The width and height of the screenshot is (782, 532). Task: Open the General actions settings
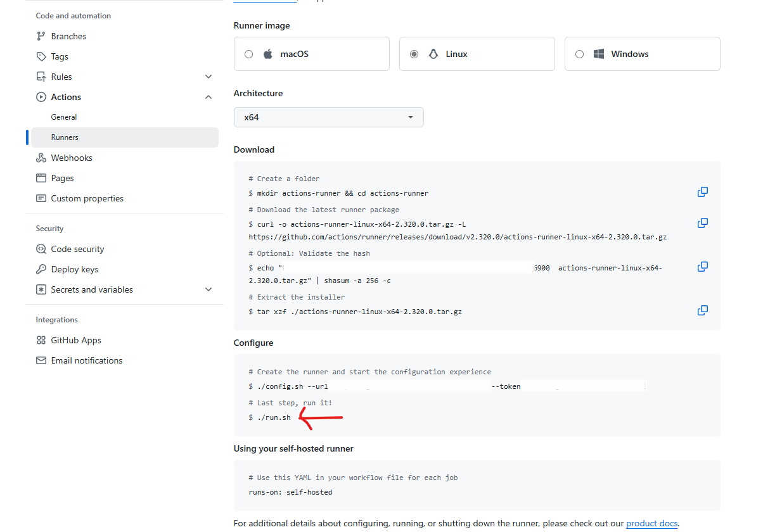64,117
